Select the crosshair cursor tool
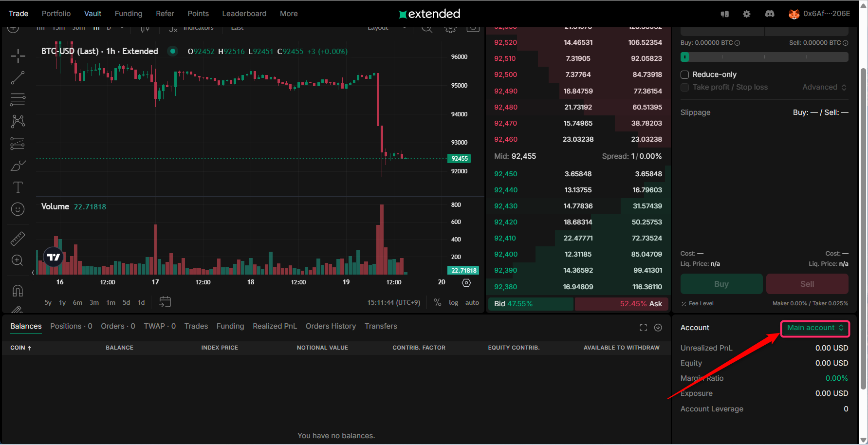Image resolution: width=868 pixels, height=445 pixels. [18, 56]
